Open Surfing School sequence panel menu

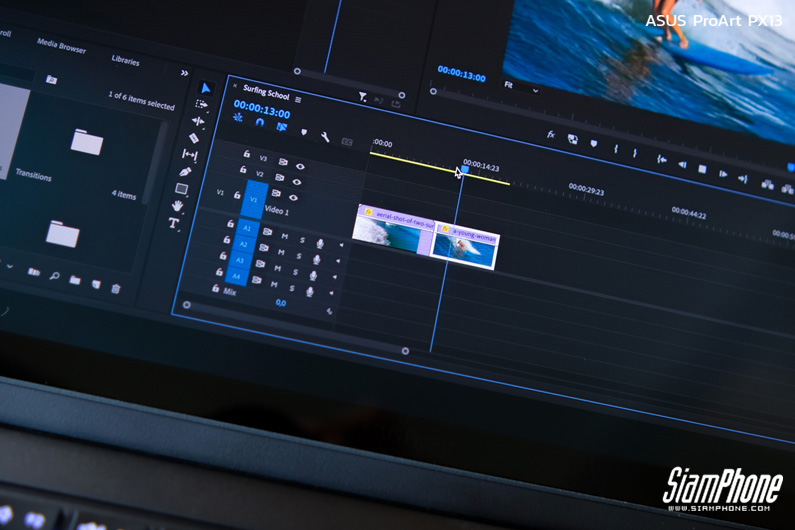click(298, 100)
